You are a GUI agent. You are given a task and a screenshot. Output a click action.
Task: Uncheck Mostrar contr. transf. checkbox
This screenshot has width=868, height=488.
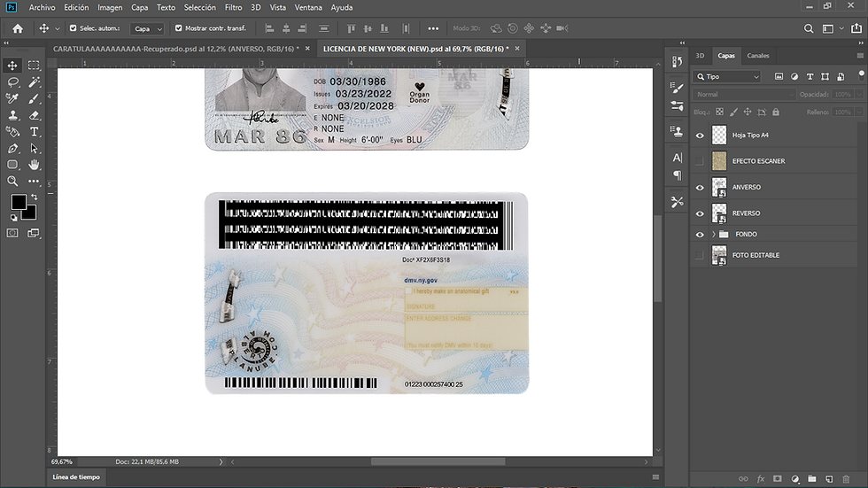coord(178,27)
